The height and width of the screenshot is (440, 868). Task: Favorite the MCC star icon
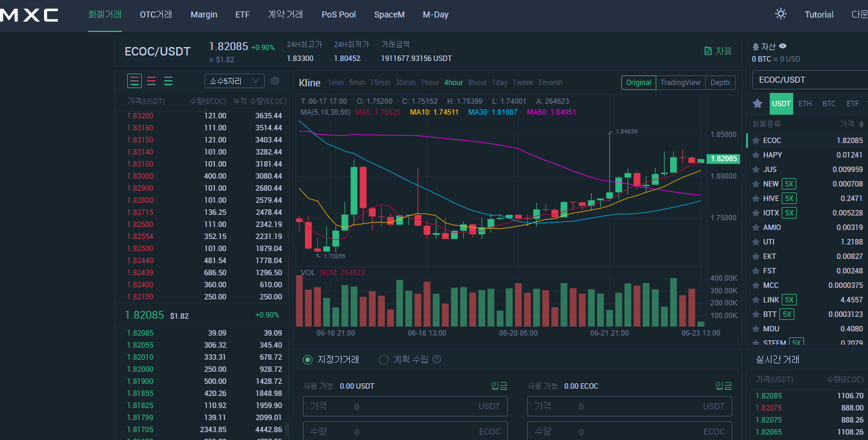pos(756,285)
